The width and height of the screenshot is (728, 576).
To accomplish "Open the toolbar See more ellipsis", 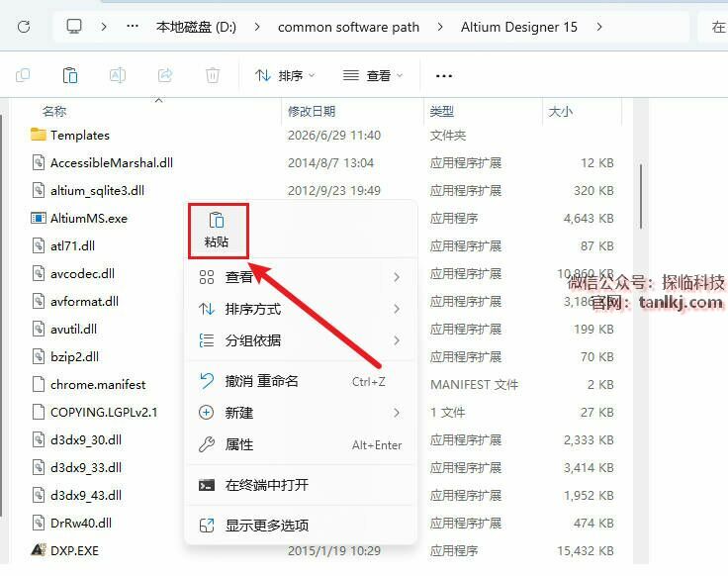I will pyautogui.click(x=444, y=76).
